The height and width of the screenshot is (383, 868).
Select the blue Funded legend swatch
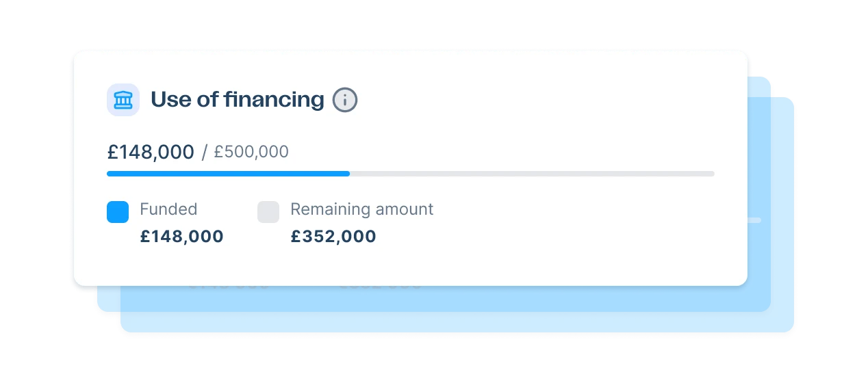(118, 212)
